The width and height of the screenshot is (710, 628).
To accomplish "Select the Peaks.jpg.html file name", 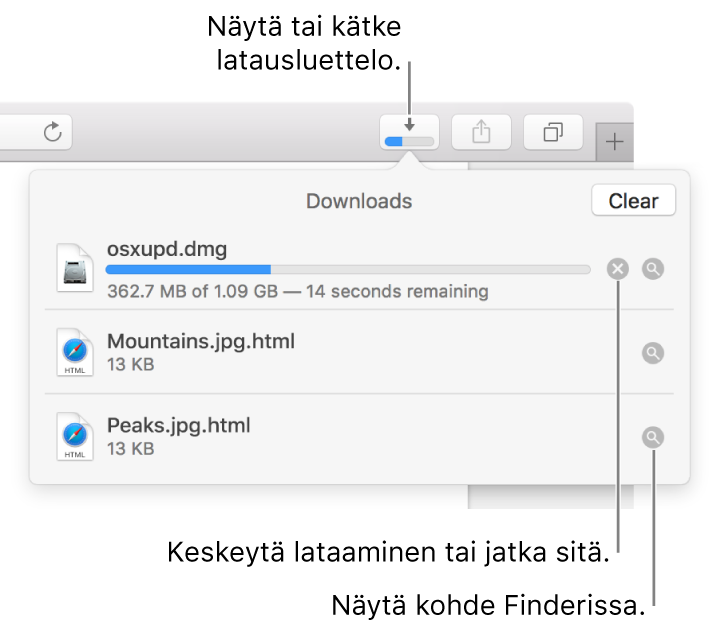I will (x=178, y=426).
